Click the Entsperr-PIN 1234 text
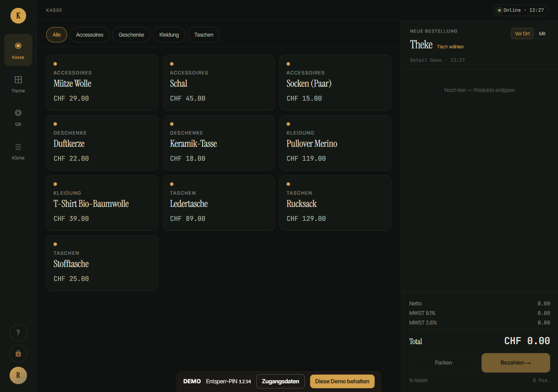558x392 pixels. pos(228,381)
